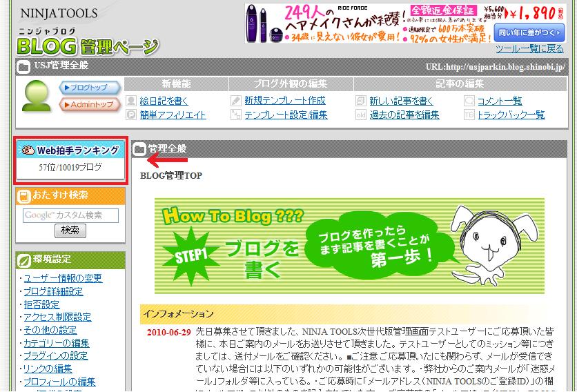Viewport: 577px width, 392px height.
Task: Click the blog URL usjparkin.blog.shinobi.jp text
Action: [x=496, y=67]
